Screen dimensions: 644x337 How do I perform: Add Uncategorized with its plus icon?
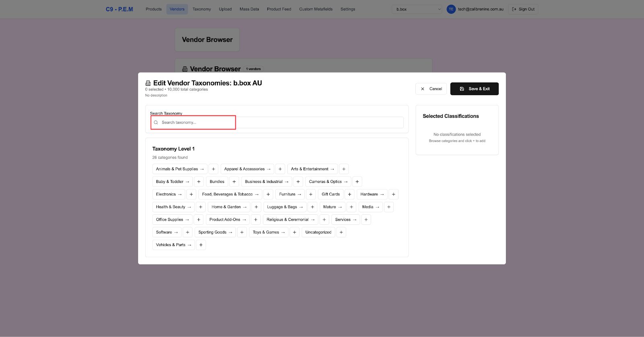click(341, 232)
